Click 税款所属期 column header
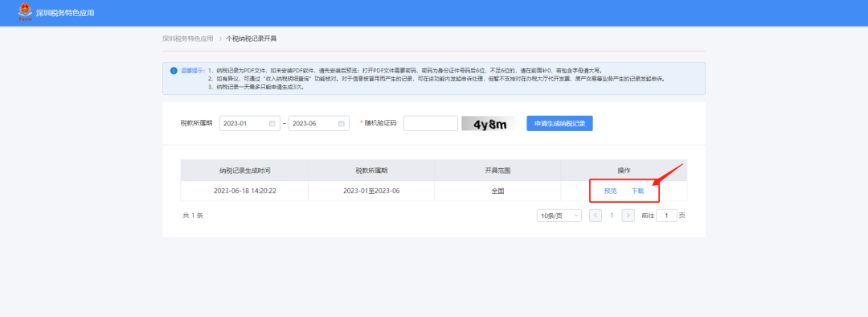The image size is (868, 317). [371, 170]
